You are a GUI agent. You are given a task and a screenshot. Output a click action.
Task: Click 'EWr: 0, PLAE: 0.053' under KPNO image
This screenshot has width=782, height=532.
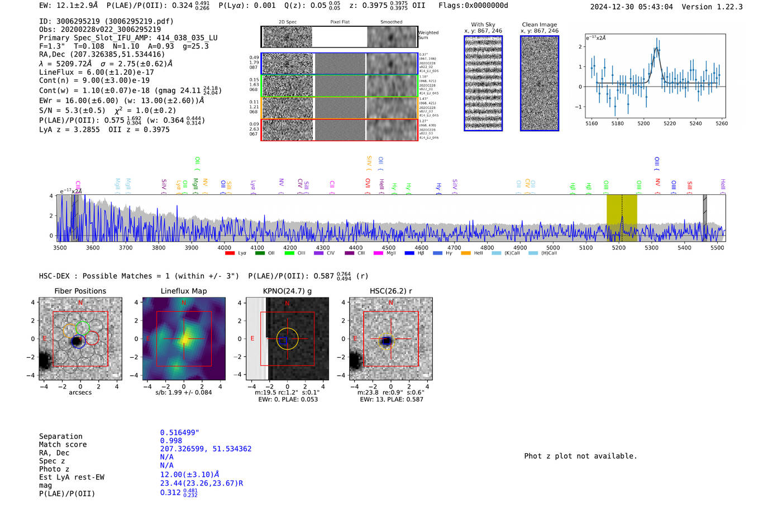[x=287, y=400]
